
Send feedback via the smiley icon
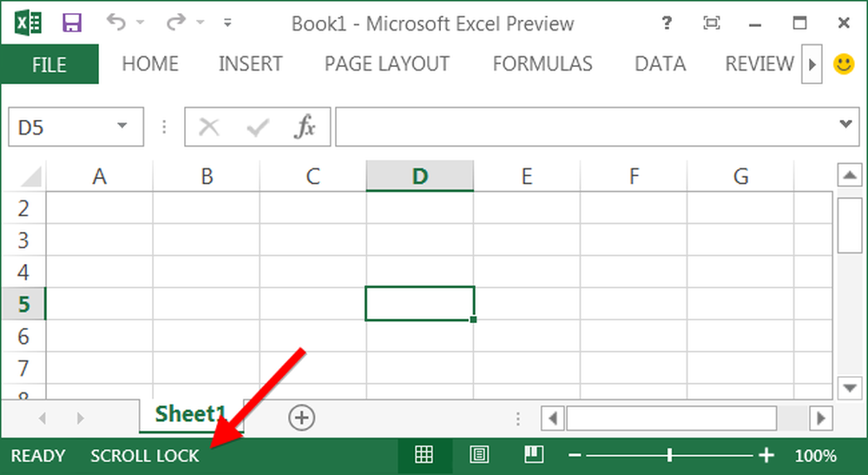coord(845,64)
